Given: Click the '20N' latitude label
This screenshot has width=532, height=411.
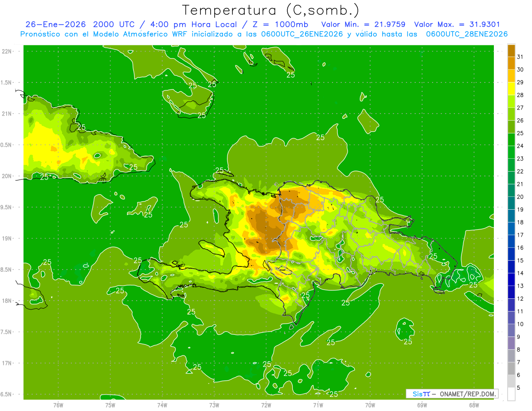Looking at the screenshot, I should pyautogui.click(x=7, y=176).
